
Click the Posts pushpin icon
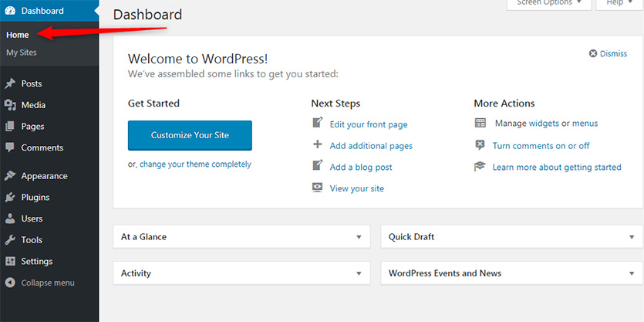pos(10,84)
